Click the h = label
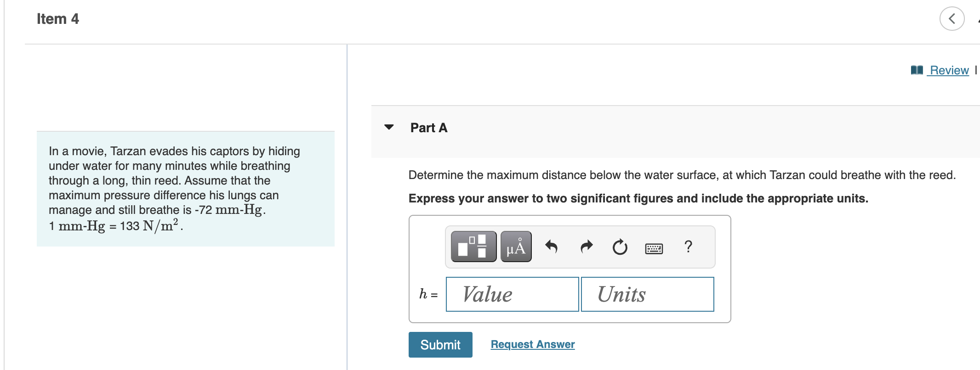980x370 pixels. [x=427, y=294]
